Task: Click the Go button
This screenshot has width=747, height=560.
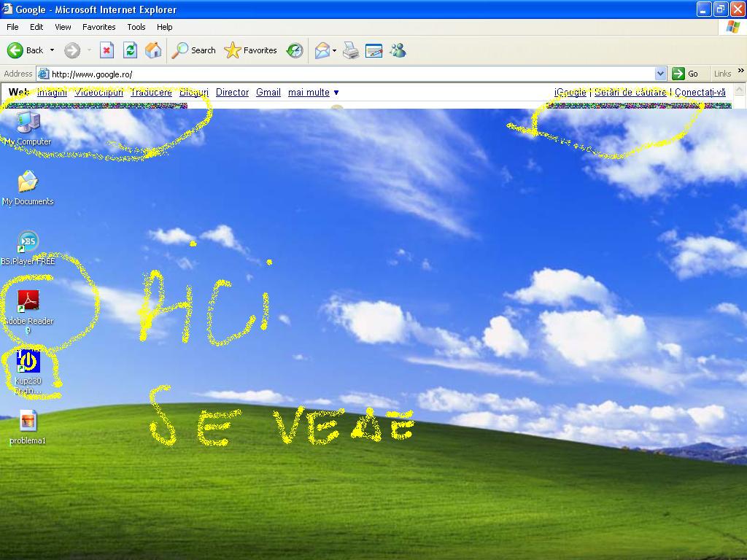Action: [x=684, y=74]
